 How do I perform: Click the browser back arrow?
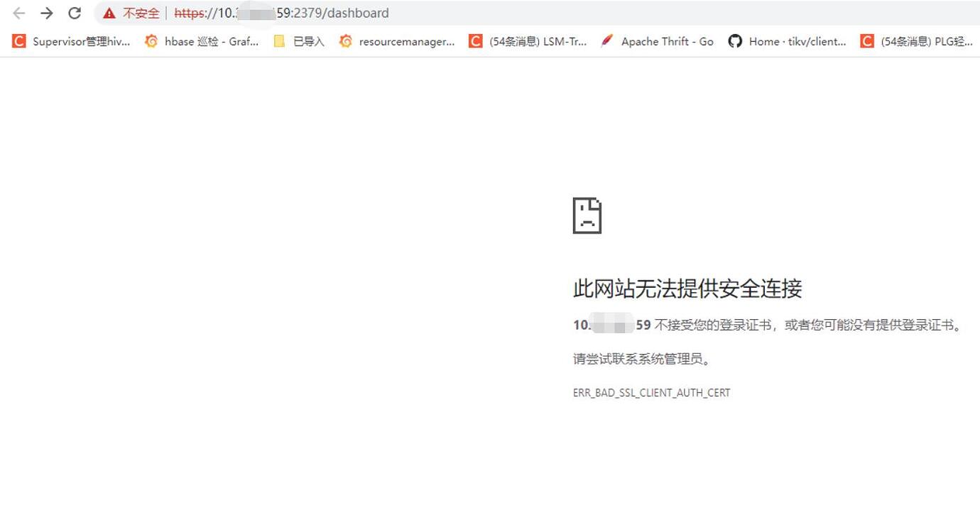19,13
